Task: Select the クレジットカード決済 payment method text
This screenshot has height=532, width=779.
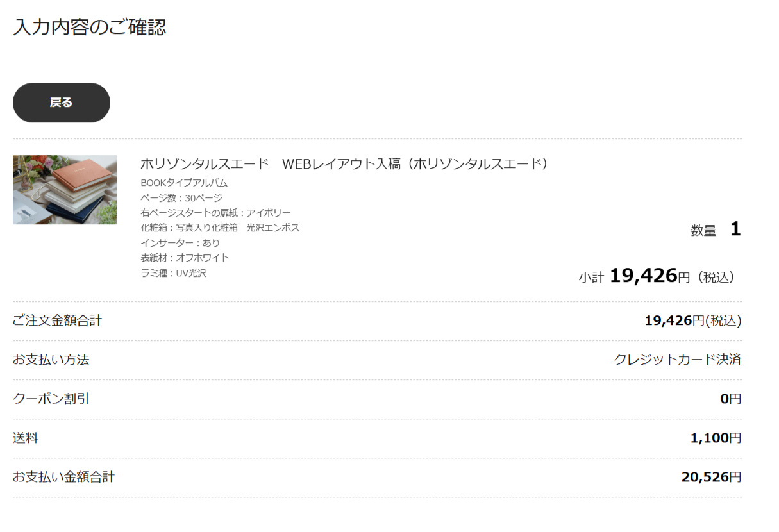Action: coord(677,360)
